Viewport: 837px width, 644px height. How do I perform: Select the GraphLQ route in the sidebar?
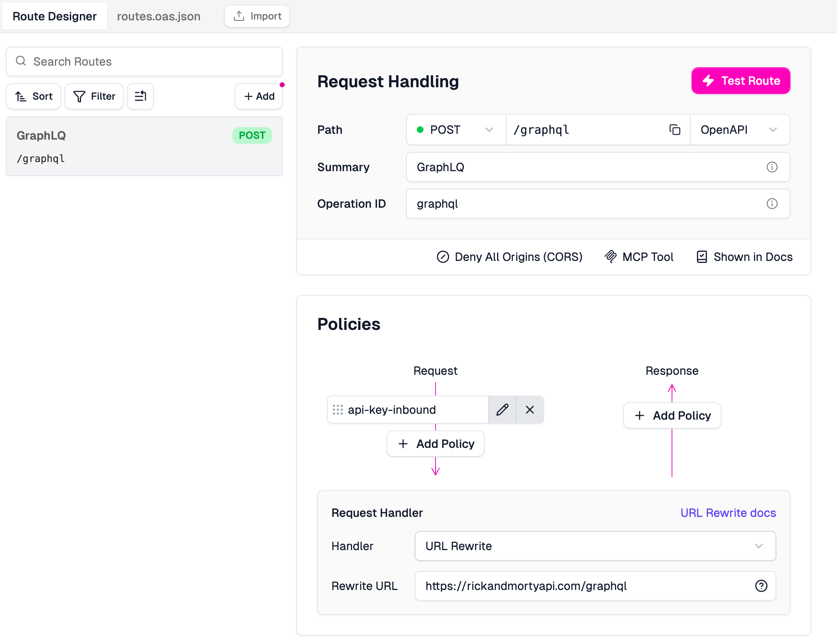click(x=144, y=146)
